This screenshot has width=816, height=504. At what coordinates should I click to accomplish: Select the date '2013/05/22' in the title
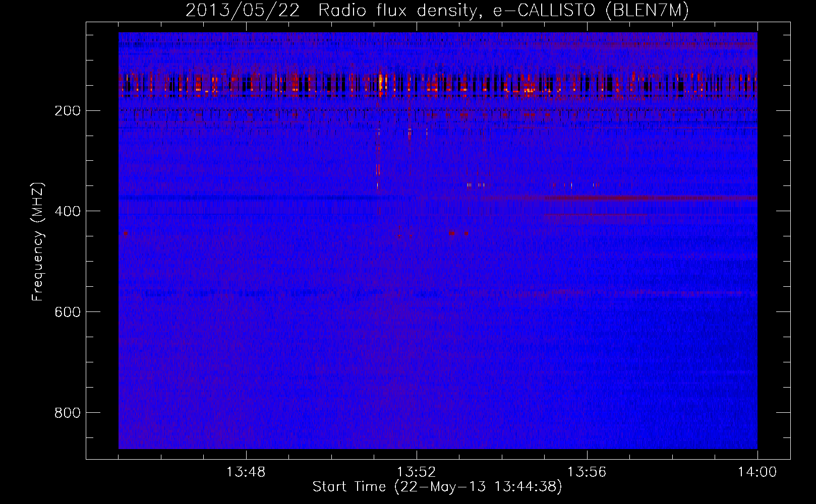[x=243, y=11]
